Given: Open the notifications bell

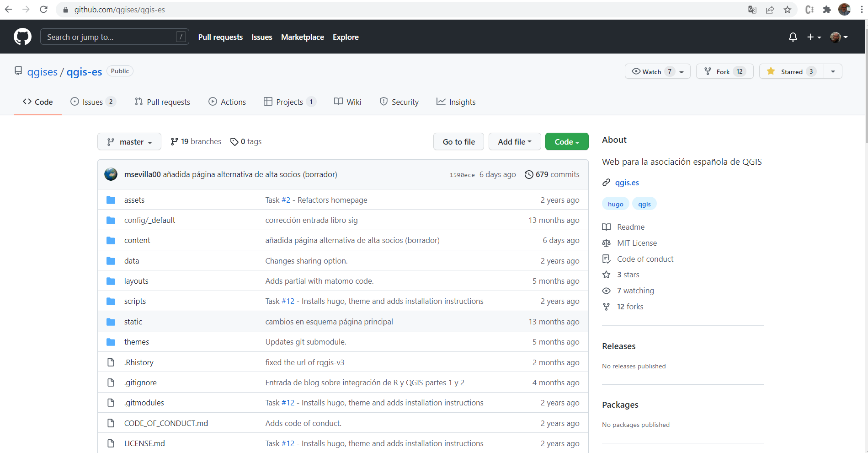Looking at the screenshot, I should tap(793, 37).
